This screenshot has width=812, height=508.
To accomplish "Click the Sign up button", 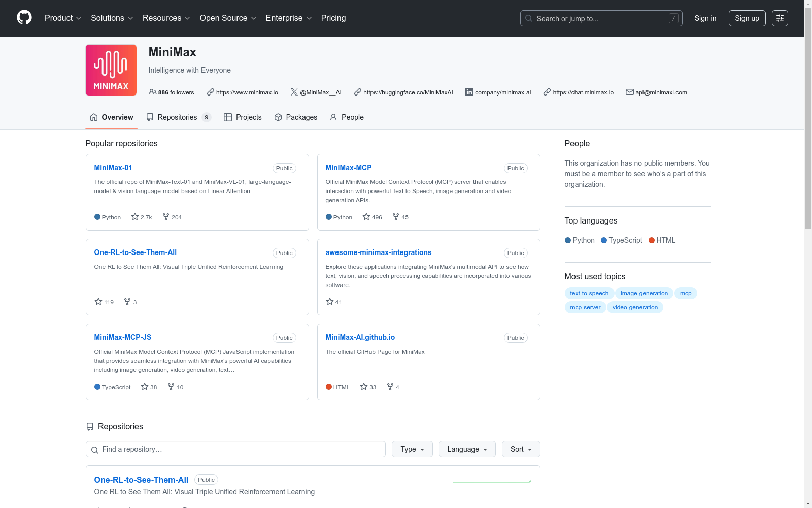I will tap(747, 18).
